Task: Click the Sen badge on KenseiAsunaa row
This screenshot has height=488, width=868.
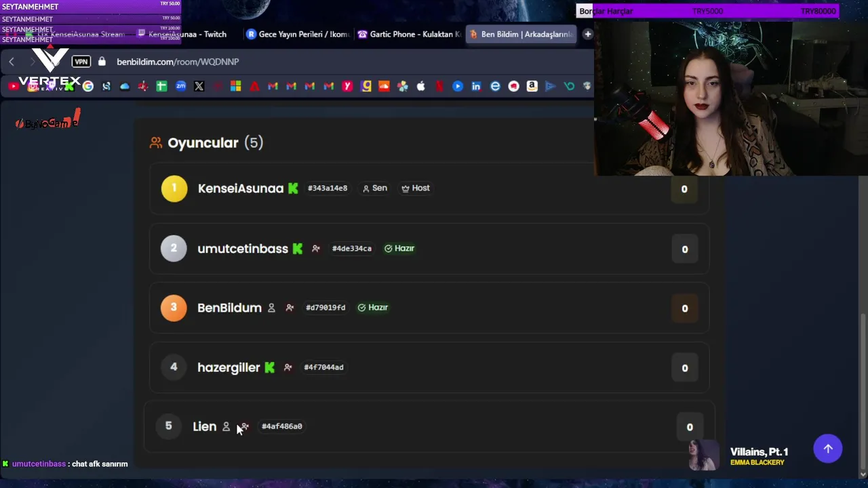Action: (x=374, y=188)
